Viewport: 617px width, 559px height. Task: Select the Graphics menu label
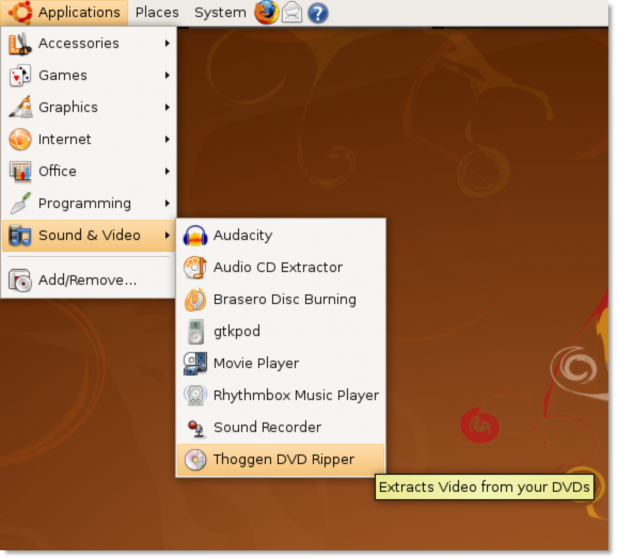(68, 107)
